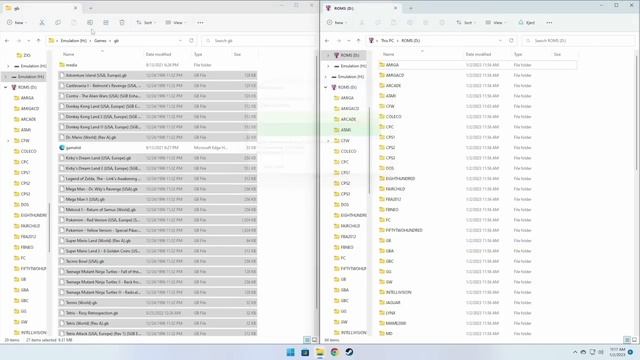Refresh the ROMS (D:) window
The height and width of the screenshot is (360, 640).
pos(511,41)
